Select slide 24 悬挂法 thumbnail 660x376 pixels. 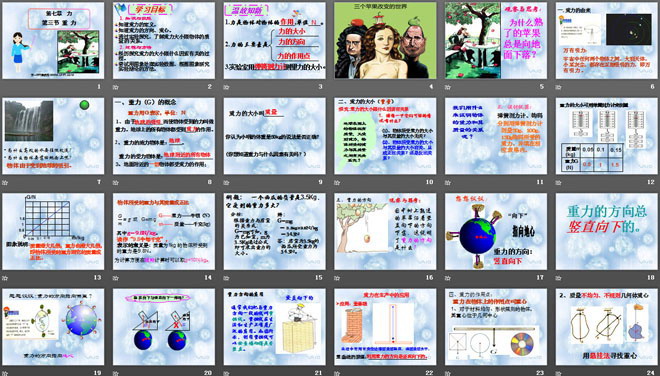(x=607, y=327)
